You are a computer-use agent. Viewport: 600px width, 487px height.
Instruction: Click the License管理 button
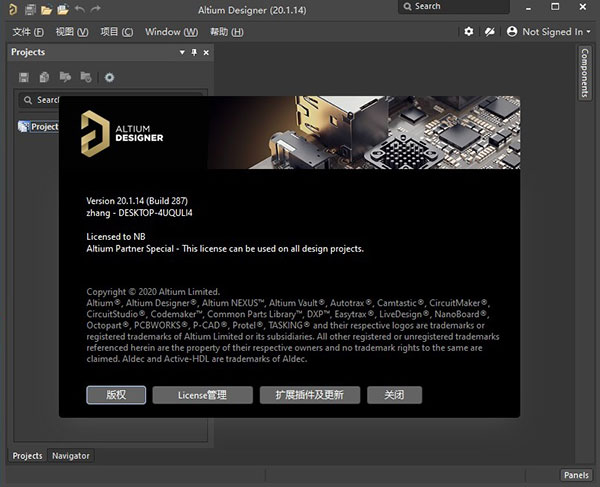coord(202,395)
